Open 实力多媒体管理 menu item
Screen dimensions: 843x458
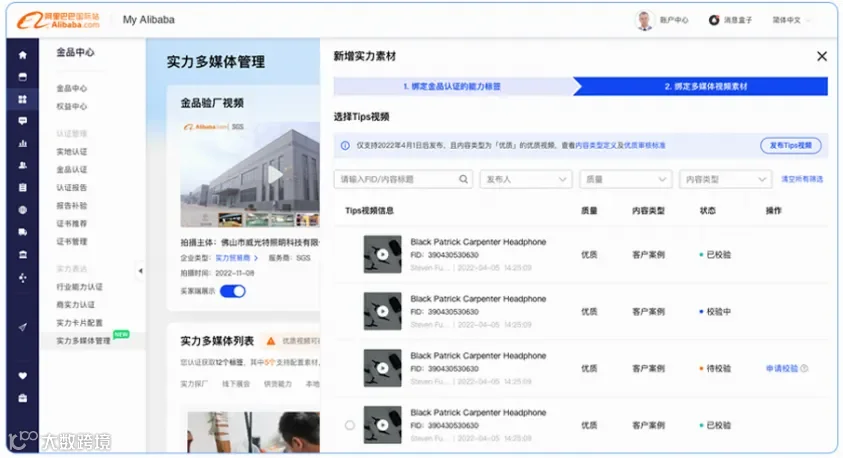83,340
